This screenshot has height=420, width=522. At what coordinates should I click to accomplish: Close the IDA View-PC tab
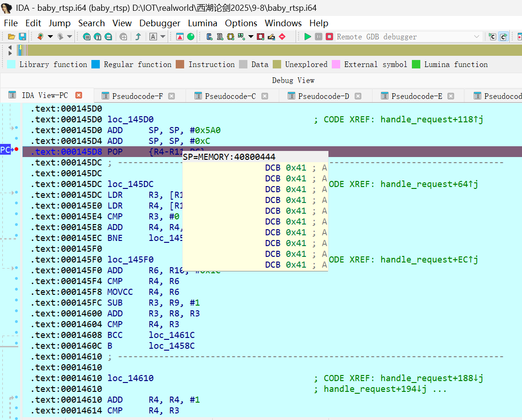click(79, 95)
